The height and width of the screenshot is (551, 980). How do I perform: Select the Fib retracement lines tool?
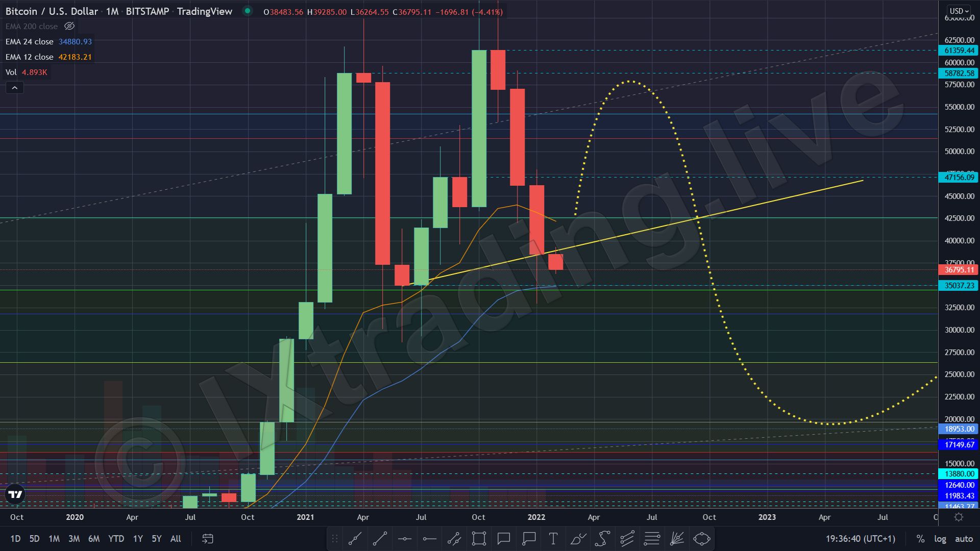[652, 539]
